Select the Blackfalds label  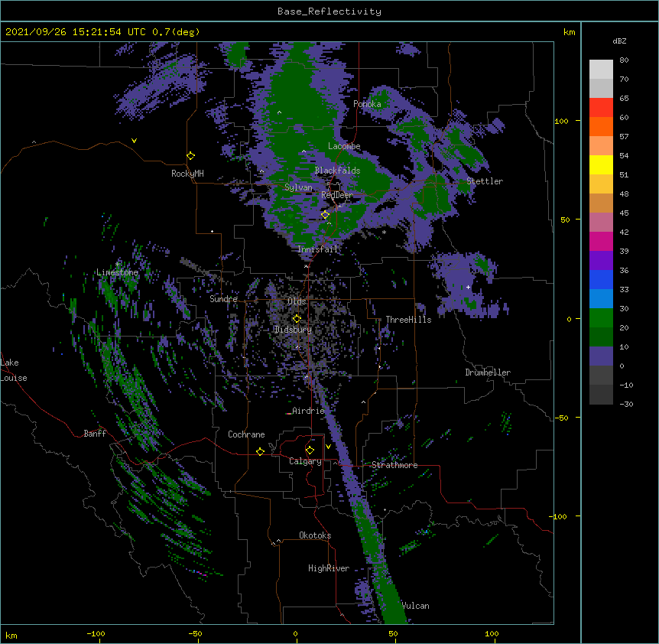[337, 171]
